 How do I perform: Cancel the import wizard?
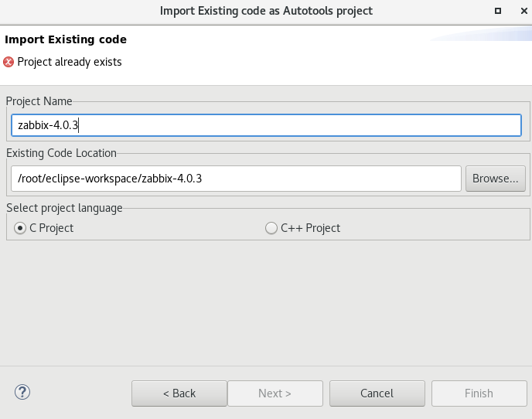(x=377, y=393)
